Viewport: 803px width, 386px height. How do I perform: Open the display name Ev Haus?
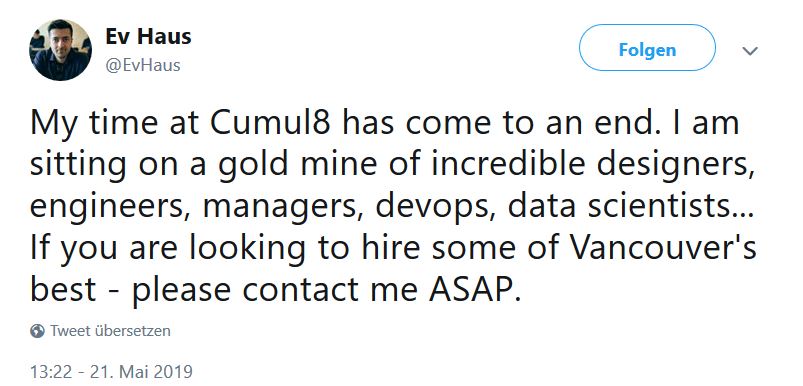[x=148, y=37]
